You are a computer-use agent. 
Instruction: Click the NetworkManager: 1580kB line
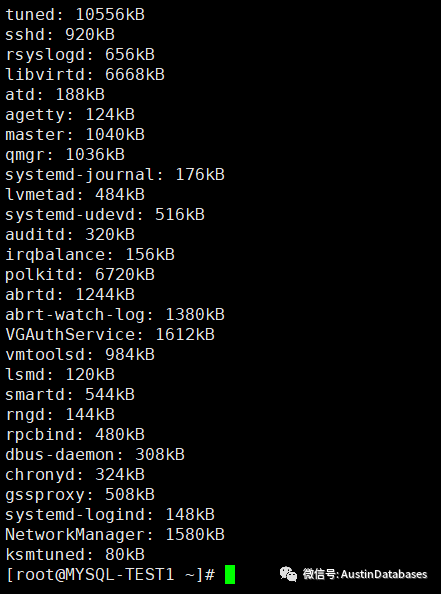click(x=115, y=535)
